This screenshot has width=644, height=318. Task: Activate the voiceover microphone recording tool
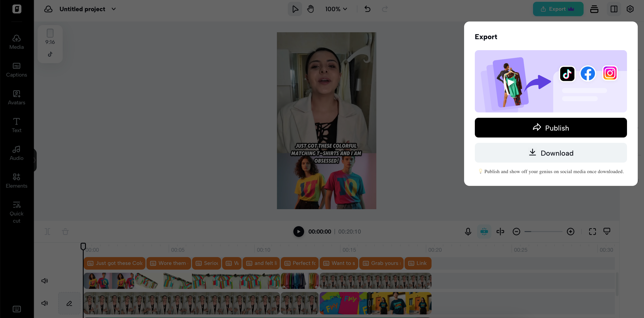[x=468, y=231]
